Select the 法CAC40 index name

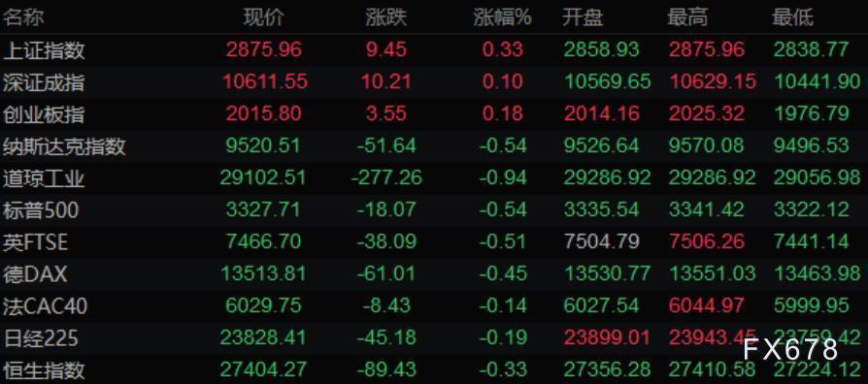45,306
